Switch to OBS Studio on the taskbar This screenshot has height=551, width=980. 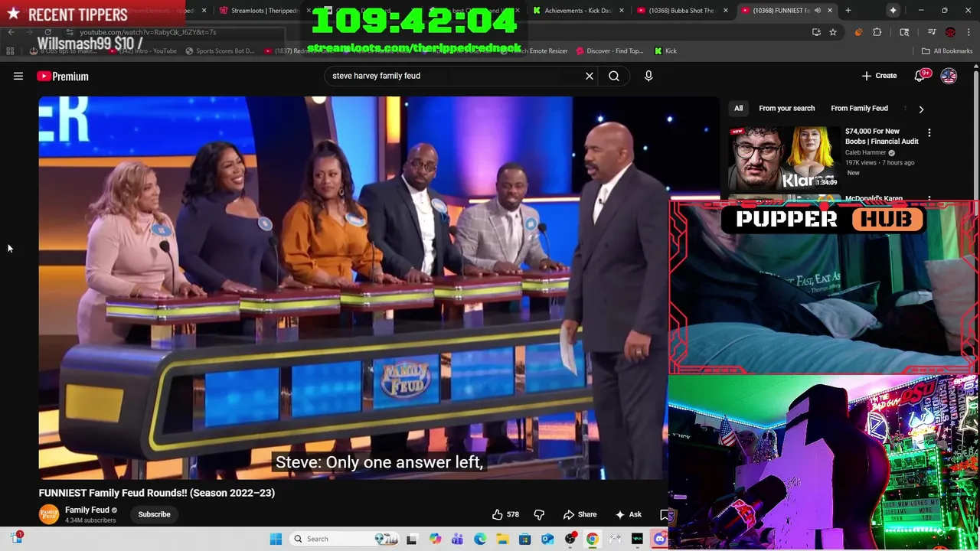(570, 539)
